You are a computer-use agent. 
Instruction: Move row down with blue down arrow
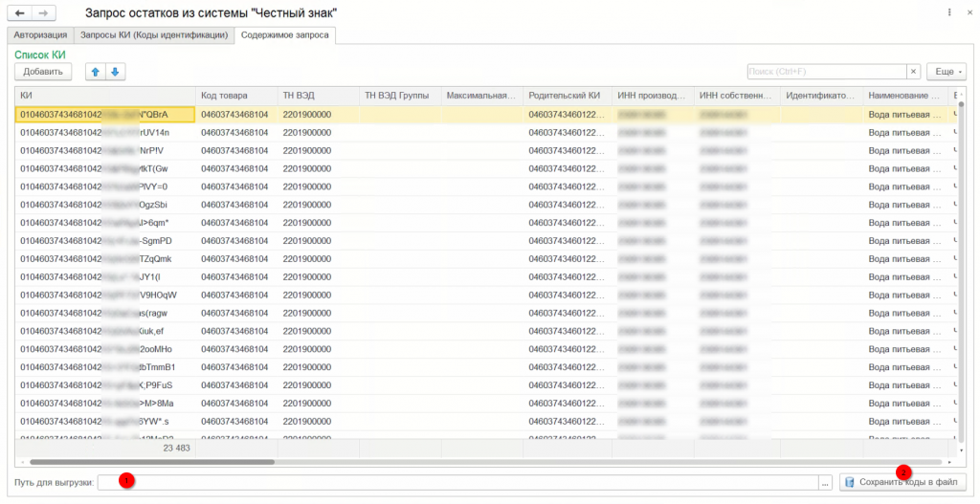coord(115,72)
